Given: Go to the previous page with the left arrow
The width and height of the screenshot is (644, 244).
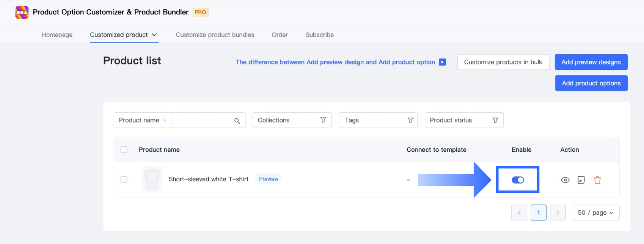Looking at the screenshot, I should 519,213.
